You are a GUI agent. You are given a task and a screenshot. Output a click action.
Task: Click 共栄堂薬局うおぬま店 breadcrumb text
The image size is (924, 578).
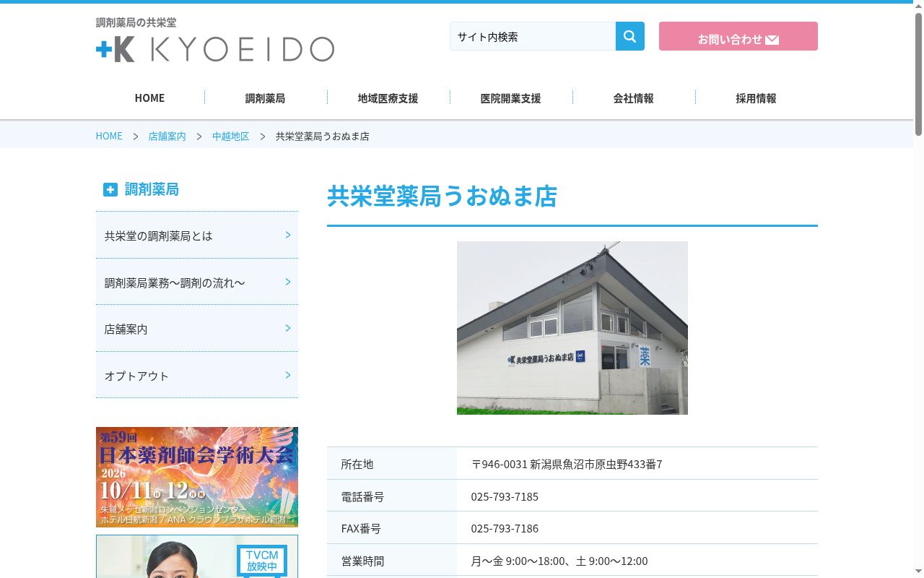[x=323, y=136]
